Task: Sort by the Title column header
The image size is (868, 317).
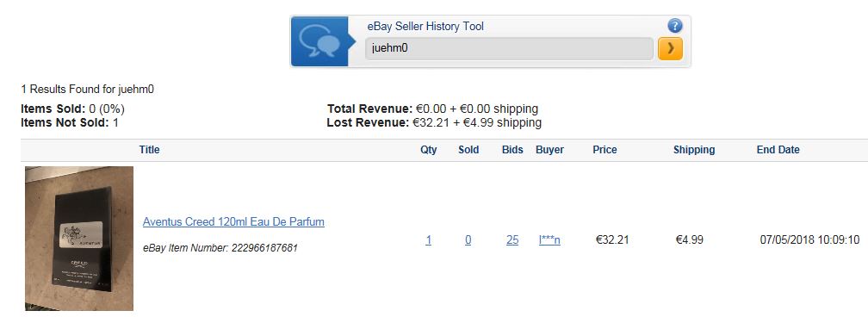Action: click(150, 150)
